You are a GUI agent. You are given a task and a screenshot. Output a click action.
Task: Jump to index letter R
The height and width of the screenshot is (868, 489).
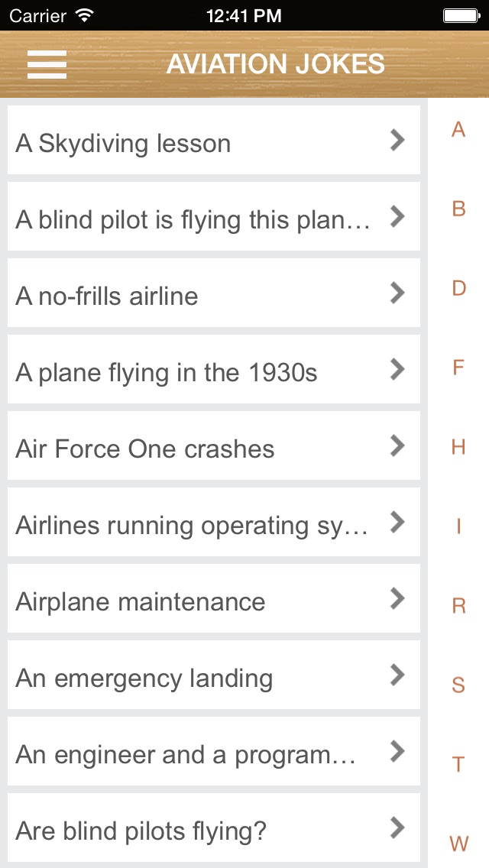[x=458, y=606]
